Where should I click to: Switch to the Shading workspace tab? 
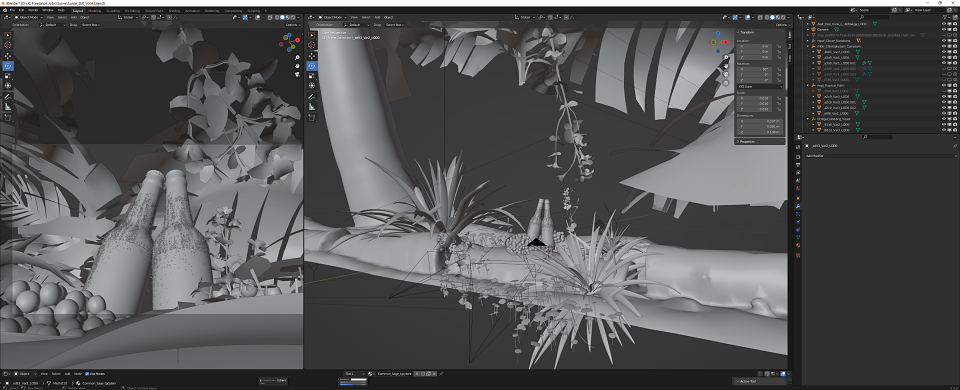coord(174,10)
